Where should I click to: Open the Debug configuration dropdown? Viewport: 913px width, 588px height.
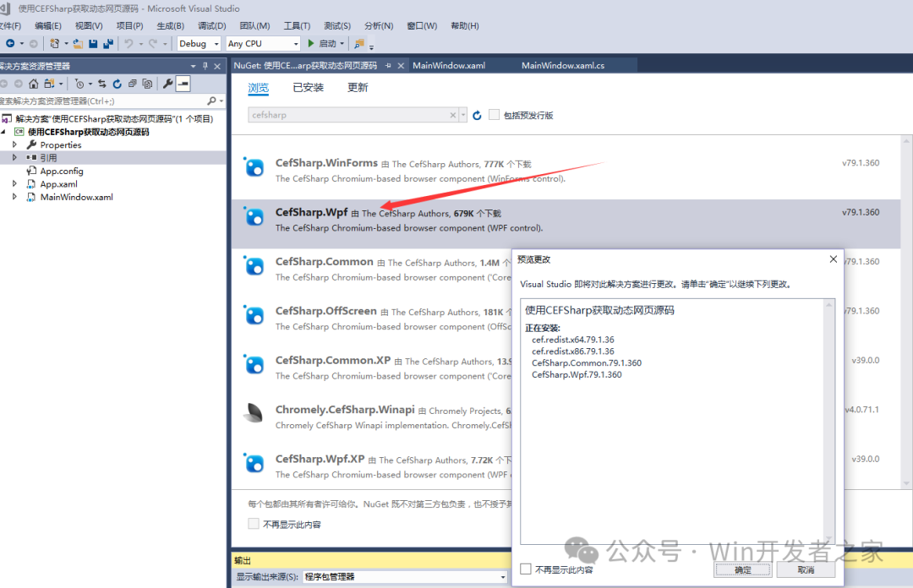pyautogui.click(x=199, y=43)
